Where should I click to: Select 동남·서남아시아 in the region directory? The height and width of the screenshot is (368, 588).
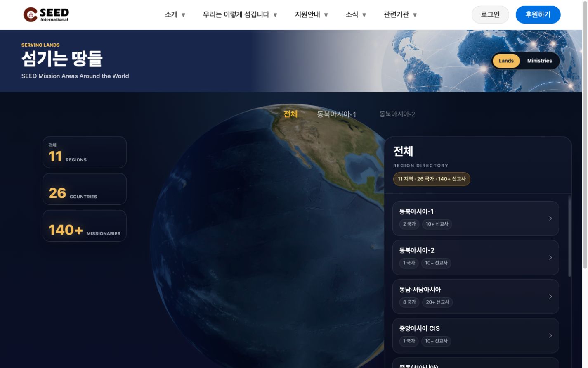tap(475, 297)
